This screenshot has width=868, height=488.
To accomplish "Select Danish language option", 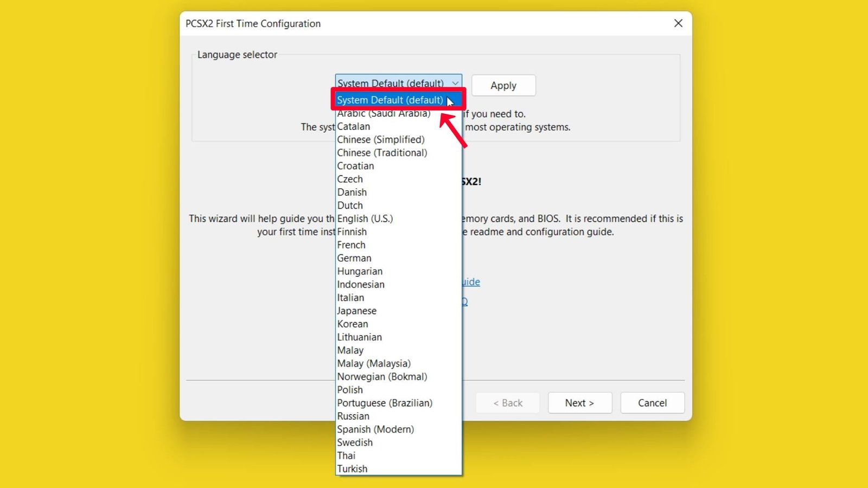I will click(399, 192).
